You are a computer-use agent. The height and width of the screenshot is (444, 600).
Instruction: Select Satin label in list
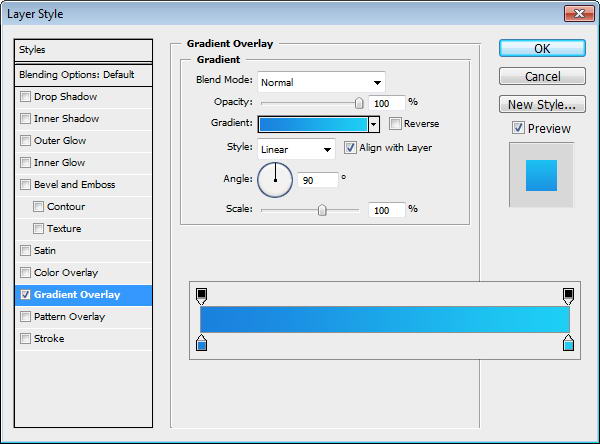tap(45, 251)
